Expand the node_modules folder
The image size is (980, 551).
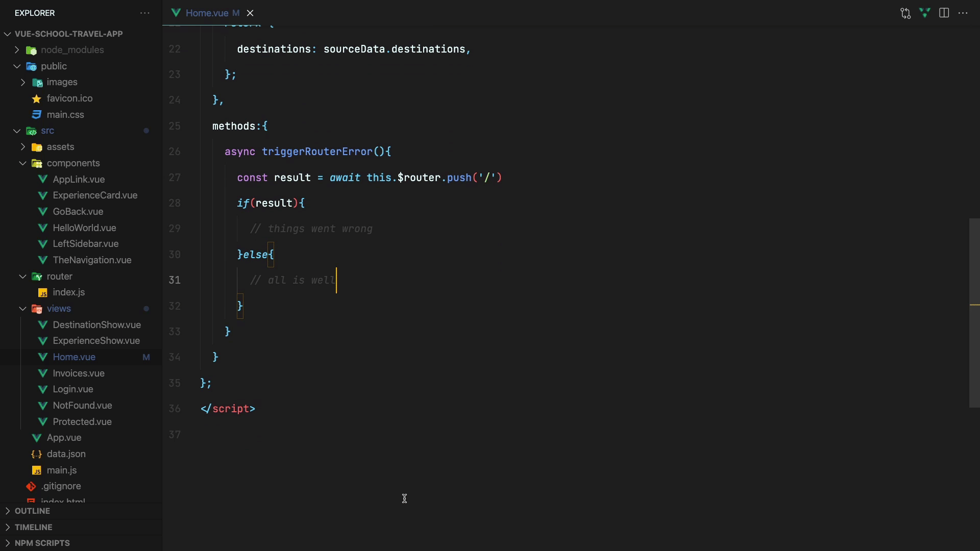pyautogui.click(x=17, y=50)
